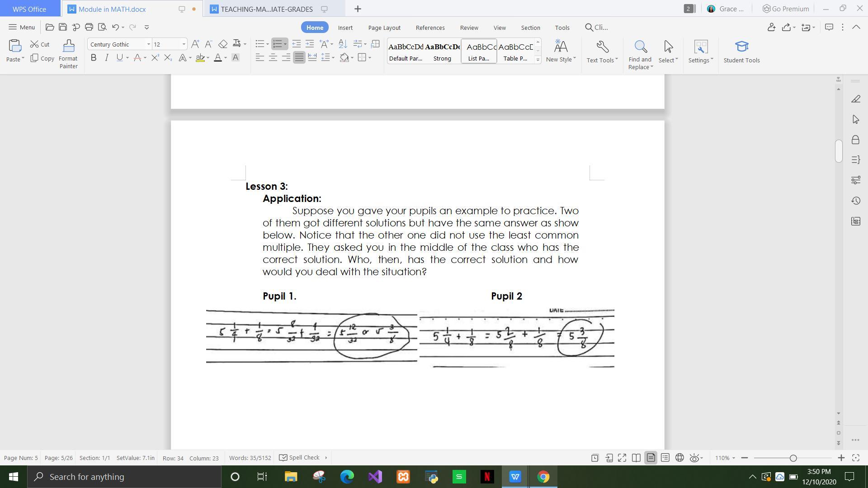Click the Student Tools icon
868x488 pixels.
tap(741, 52)
